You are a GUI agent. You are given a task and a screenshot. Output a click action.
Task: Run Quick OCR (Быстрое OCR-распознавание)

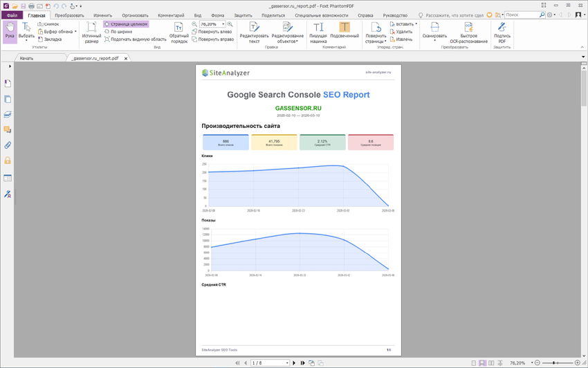[468, 32]
